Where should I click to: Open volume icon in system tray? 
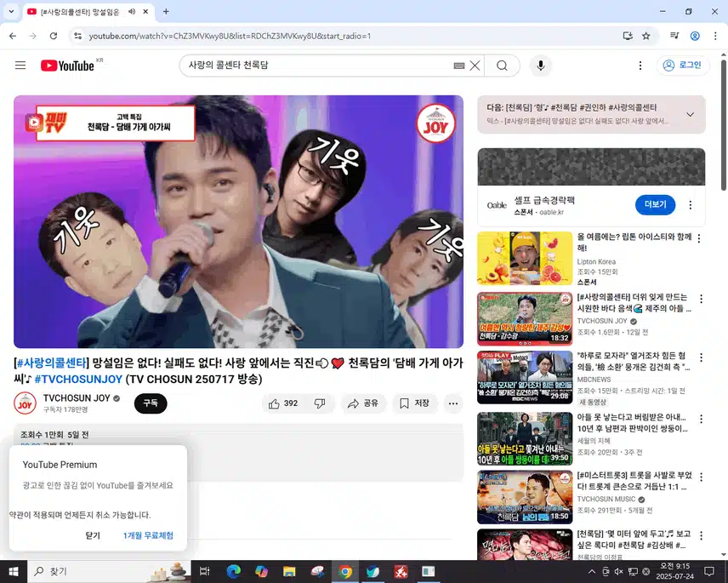click(x=618, y=571)
